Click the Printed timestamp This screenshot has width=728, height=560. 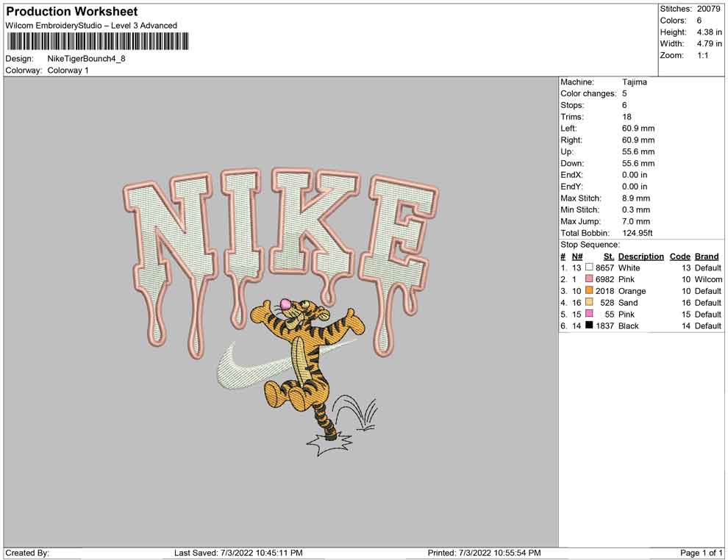[484, 553]
